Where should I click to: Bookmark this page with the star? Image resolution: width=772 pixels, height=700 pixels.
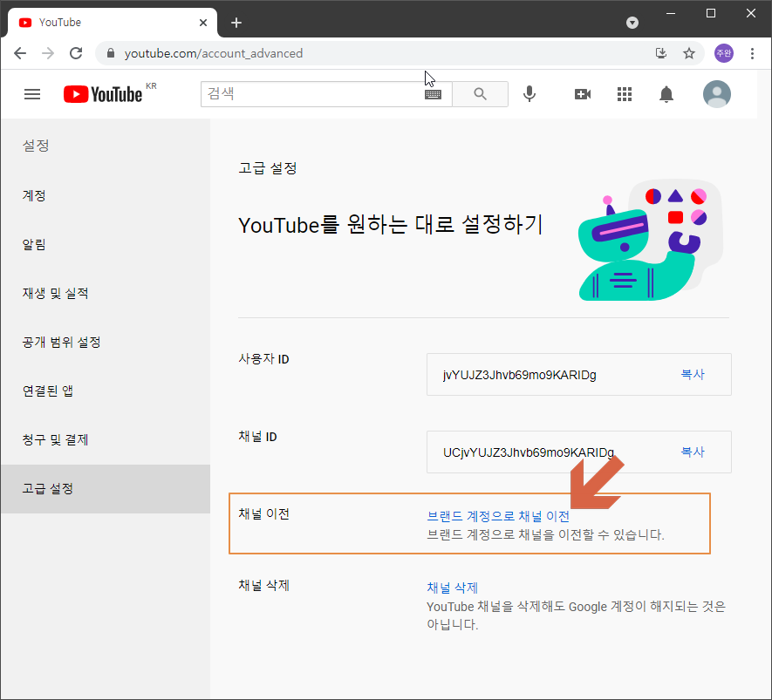pos(689,53)
